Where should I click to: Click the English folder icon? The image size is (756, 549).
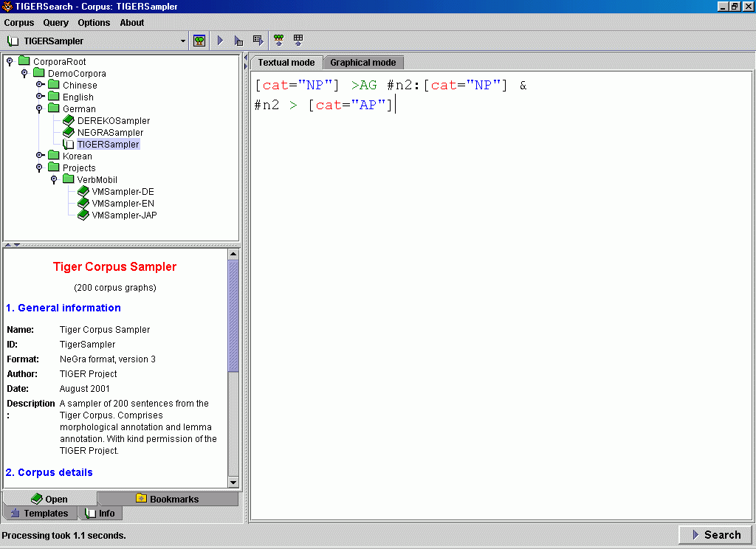54,97
